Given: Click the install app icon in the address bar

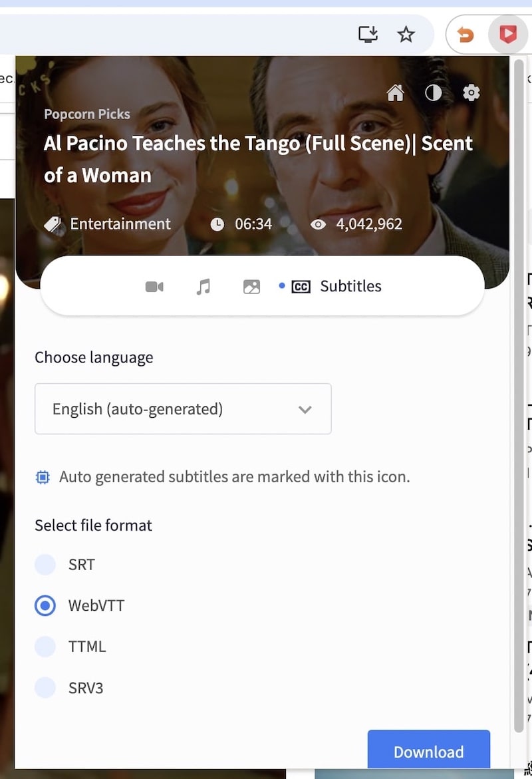Looking at the screenshot, I should pyautogui.click(x=368, y=35).
